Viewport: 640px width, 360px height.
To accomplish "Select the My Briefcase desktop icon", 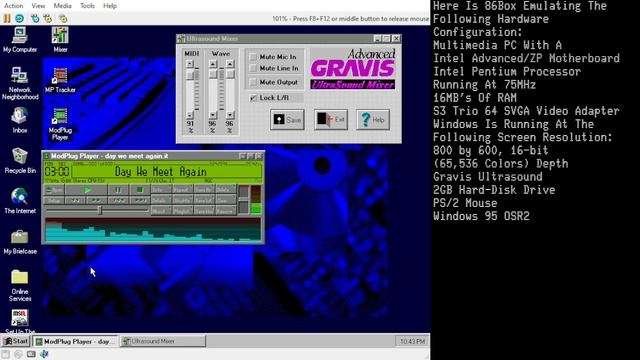I will pos(20,242).
